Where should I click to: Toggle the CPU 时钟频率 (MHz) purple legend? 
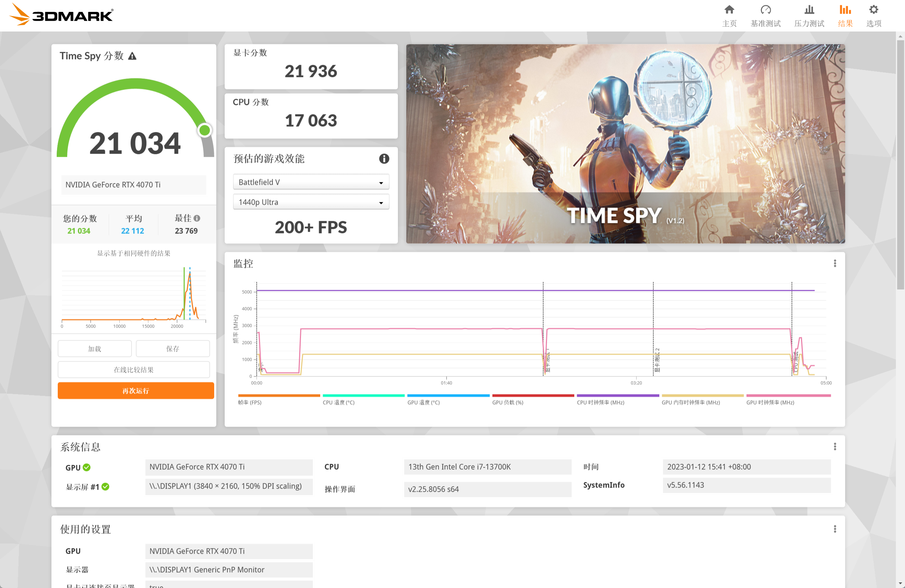point(618,400)
